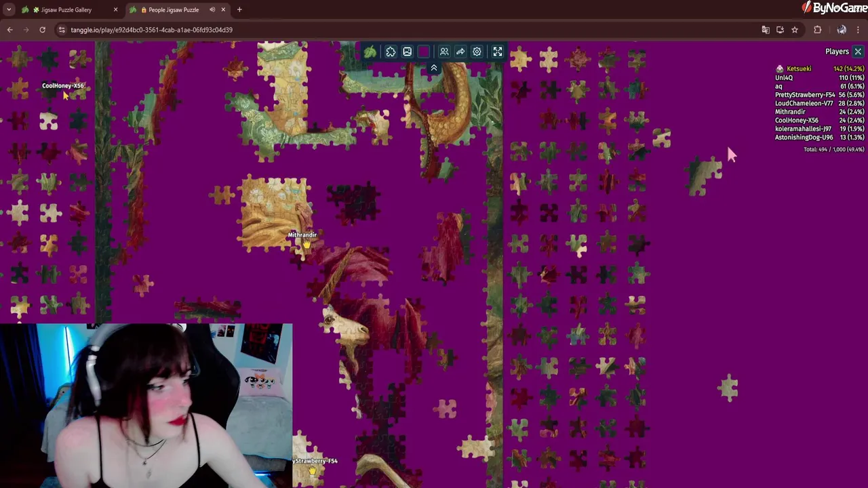Open the puzzle piece options tool
Image resolution: width=868 pixels, height=488 pixels.
point(391,52)
